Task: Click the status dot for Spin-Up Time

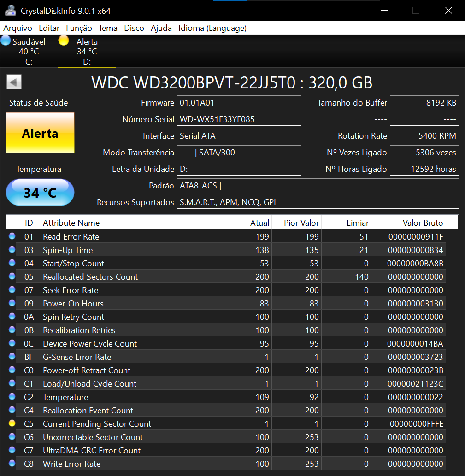Action: coord(12,249)
